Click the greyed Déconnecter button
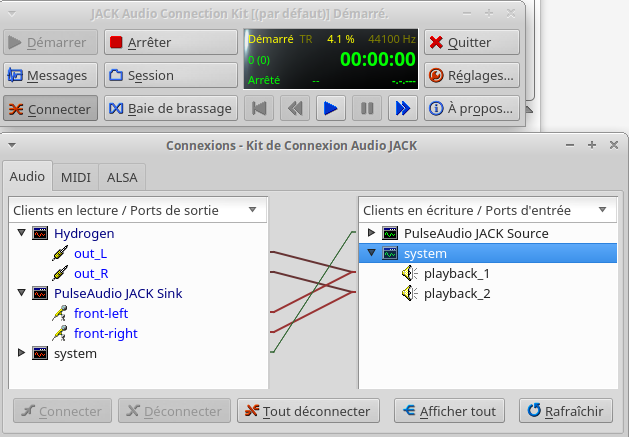Viewport: 629px width, 437px height. (x=174, y=411)
